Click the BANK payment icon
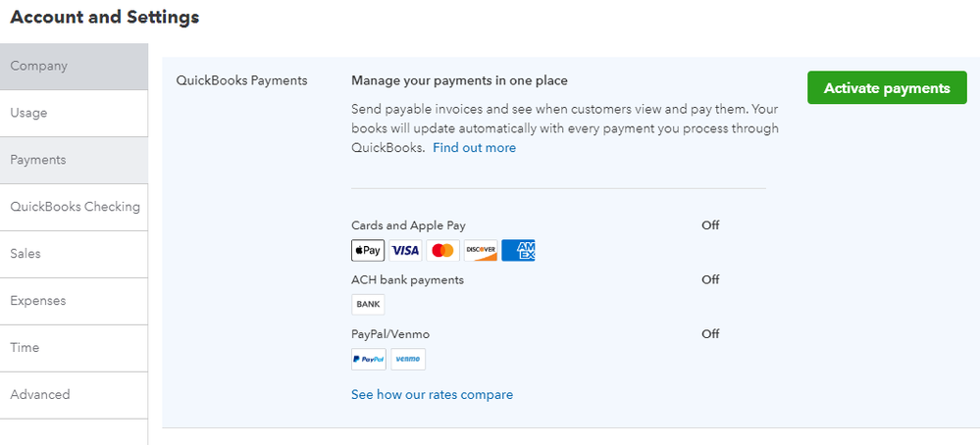Image resolution: width=980 pixels, height=445 pixels. point(368,305)
